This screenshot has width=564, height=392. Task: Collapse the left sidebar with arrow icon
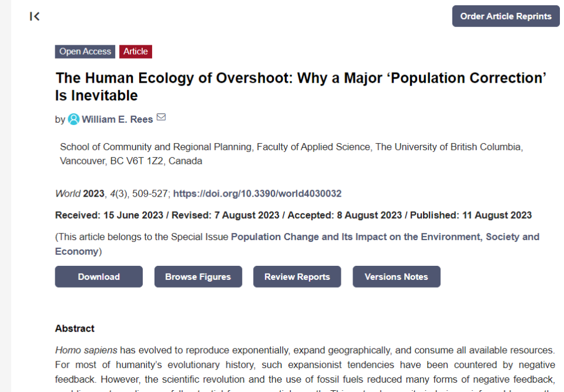35,16
